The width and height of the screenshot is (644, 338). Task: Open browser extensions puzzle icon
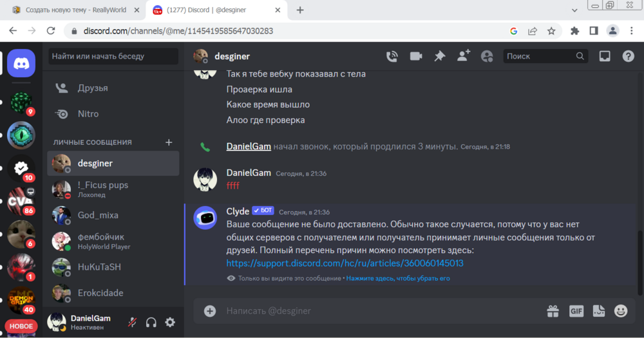[574, 31]
